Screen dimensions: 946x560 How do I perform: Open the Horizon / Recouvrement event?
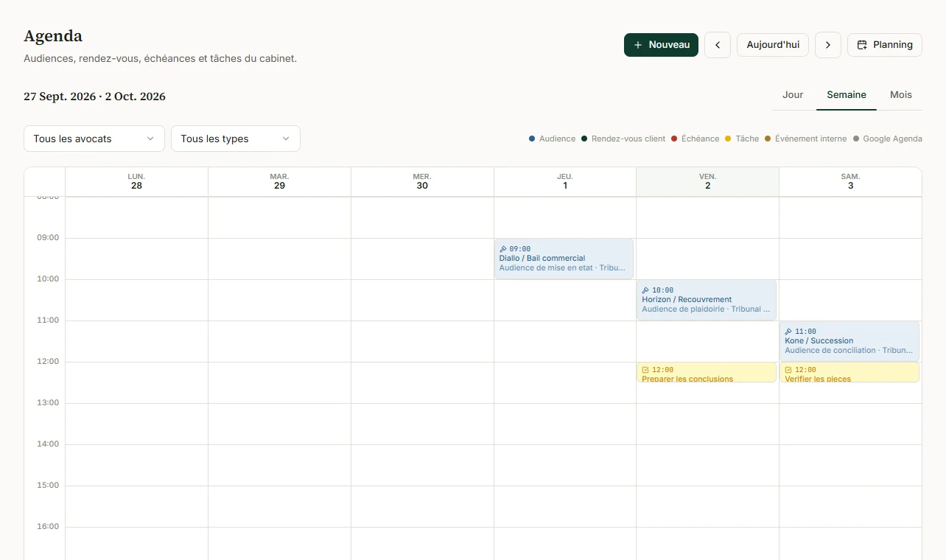[707, 300]
